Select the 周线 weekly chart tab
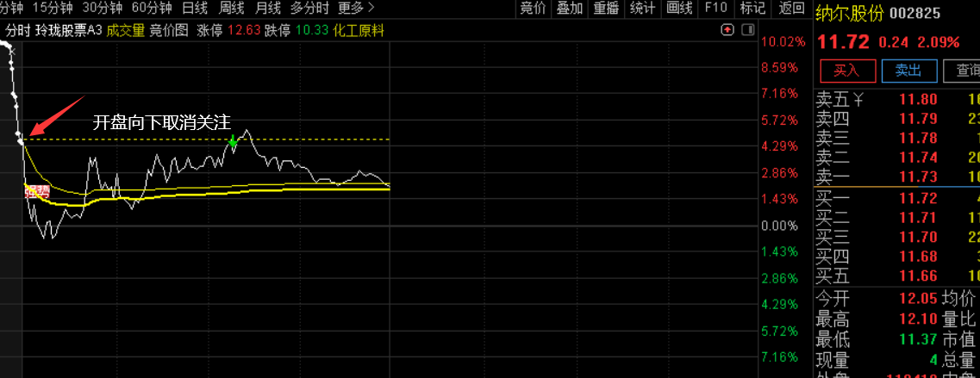The image size is (980, 378). coord(232,9)
